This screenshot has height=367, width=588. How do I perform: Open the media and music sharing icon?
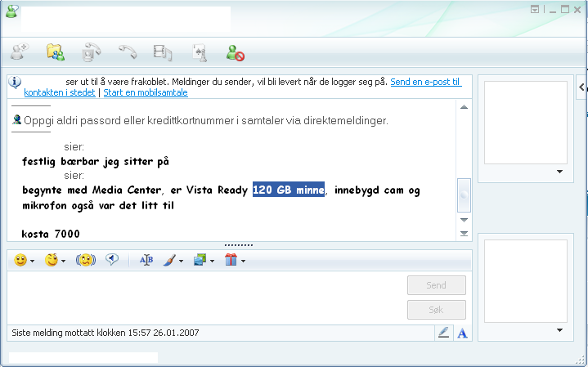[163, 52]
